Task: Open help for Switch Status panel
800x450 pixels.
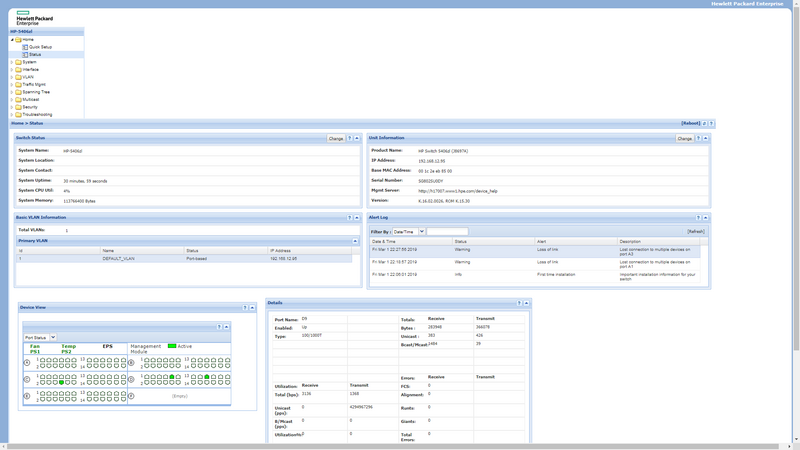Action: (x=349, y=138)
